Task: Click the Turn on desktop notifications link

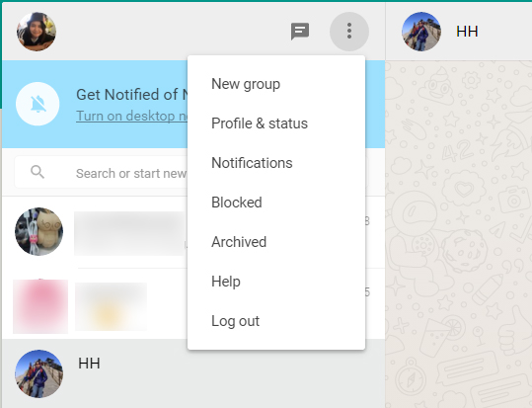Action: [x=131, y=116]
